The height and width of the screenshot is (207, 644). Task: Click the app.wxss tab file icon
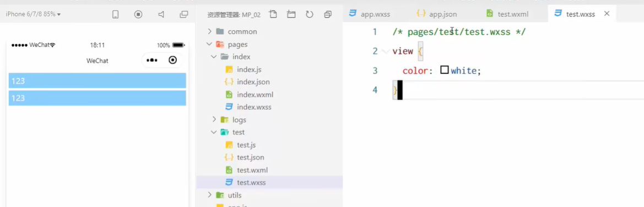coord(353,14)
